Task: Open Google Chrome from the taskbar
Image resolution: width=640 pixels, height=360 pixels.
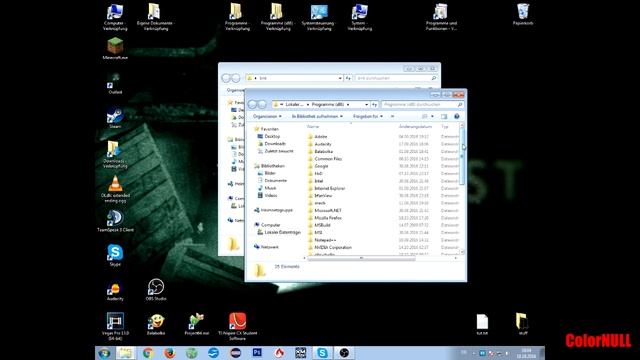Action: pyautogui.click(x=148, y=353)
